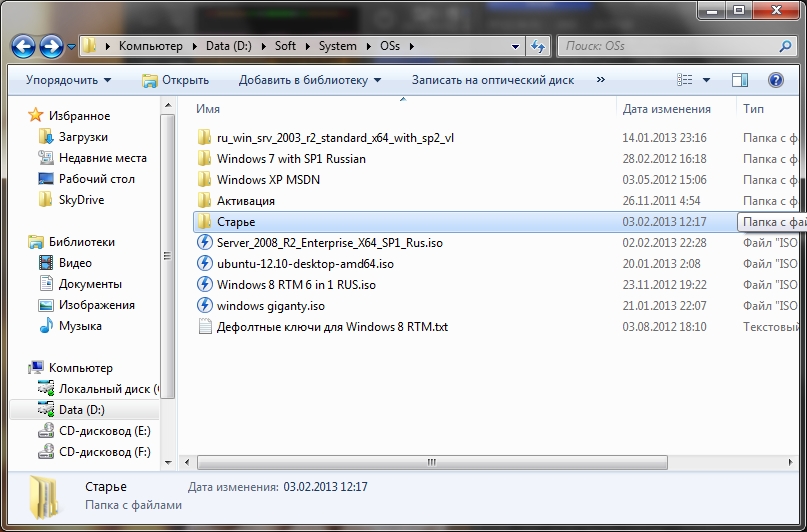Click Записать на оптический диск

493,80
